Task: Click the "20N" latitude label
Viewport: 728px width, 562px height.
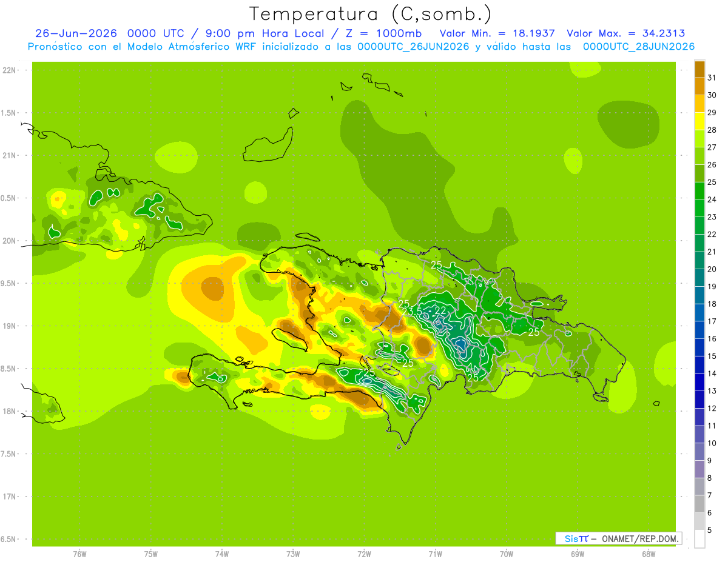Action: click(x=9, y=241)
